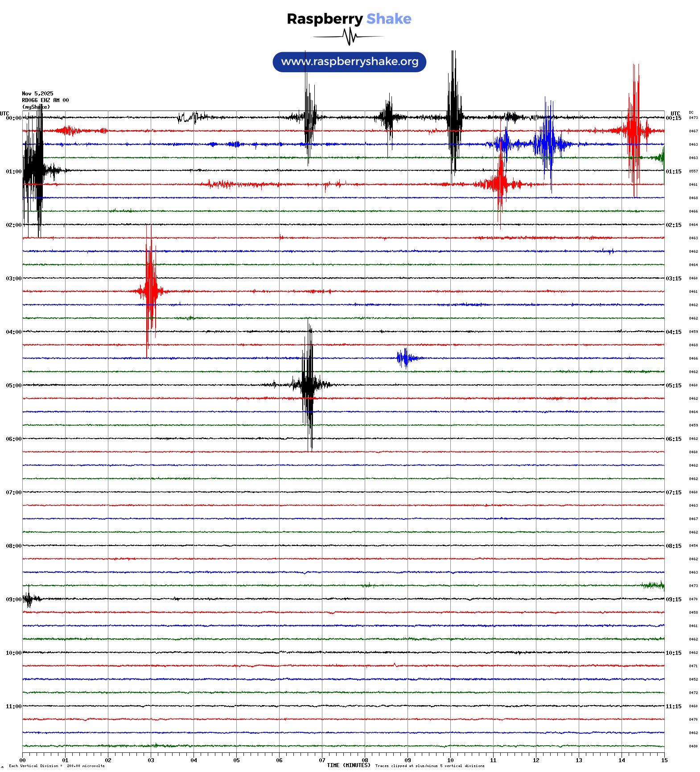Click the Traces clipped footnote text

(429, 766)
